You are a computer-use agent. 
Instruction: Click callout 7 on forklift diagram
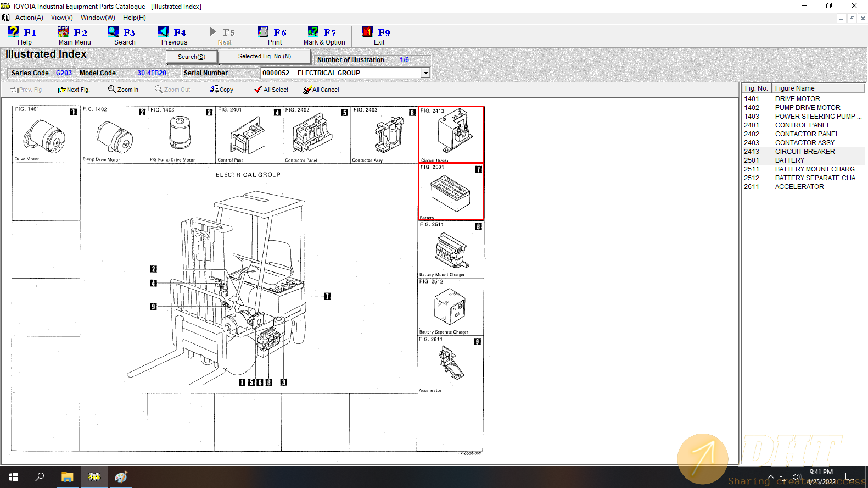(327, 296)
